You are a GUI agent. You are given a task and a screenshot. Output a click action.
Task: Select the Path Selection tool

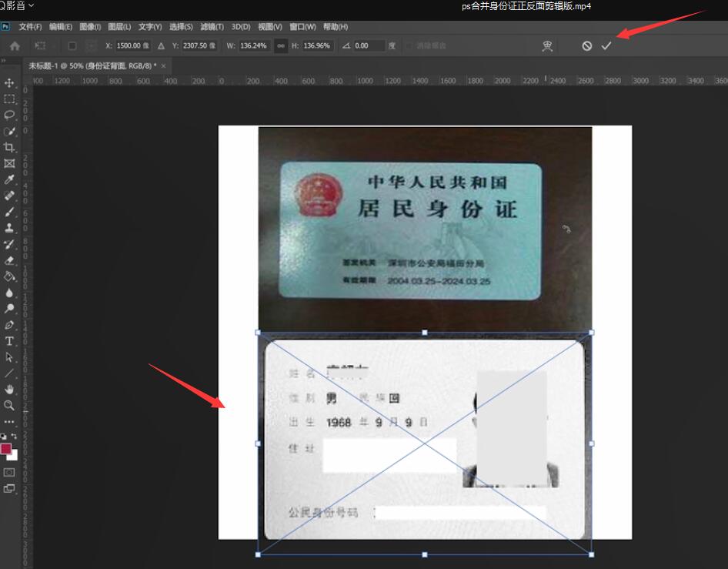(x=8, y=357)
